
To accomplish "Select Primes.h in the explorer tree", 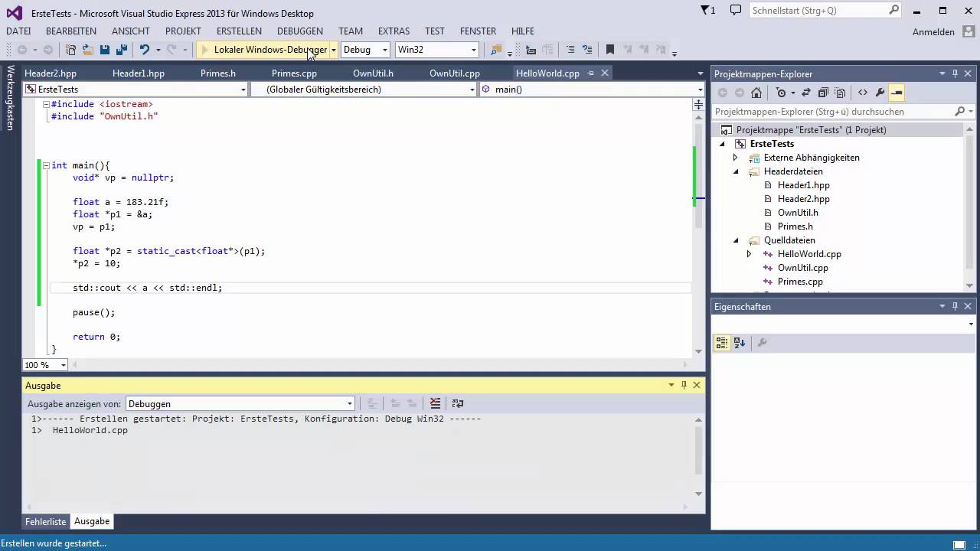I will [x=795, y=227].
